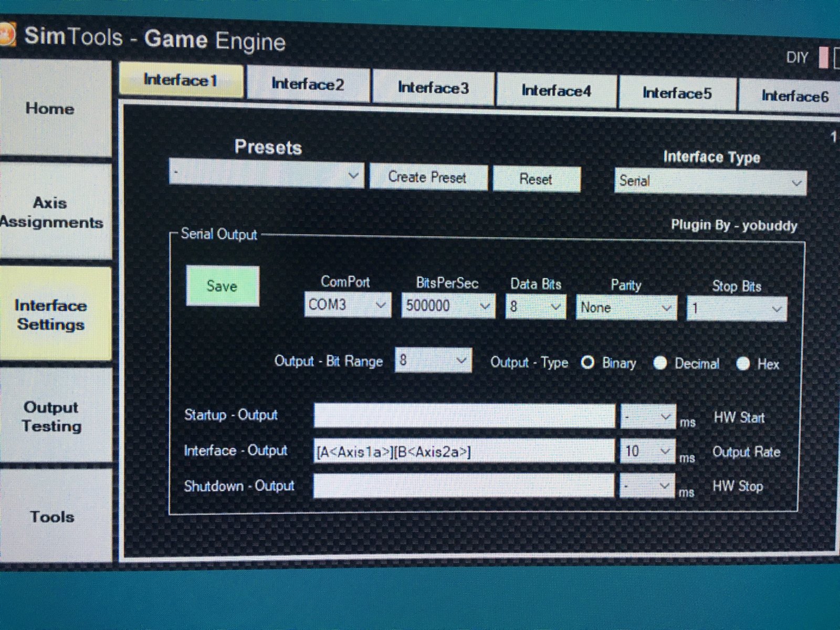
Task: Select the Decimal output type
Action: tap(660, 363)
